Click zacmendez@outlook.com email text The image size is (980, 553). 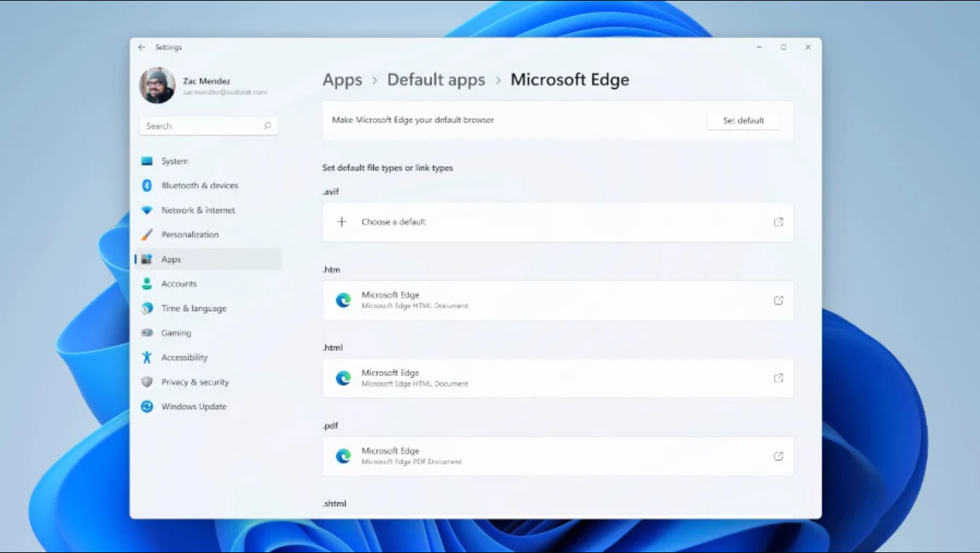[225, 92]
